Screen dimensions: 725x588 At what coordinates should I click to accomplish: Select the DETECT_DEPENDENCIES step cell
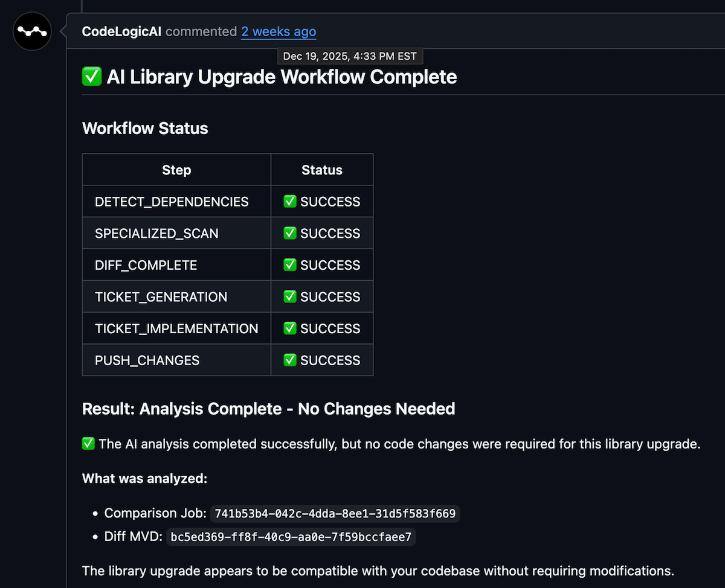[x=172, y=202]
